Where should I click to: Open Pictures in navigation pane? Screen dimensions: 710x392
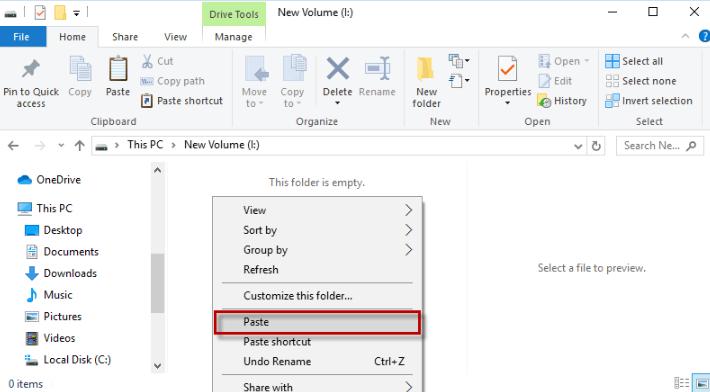53,316
